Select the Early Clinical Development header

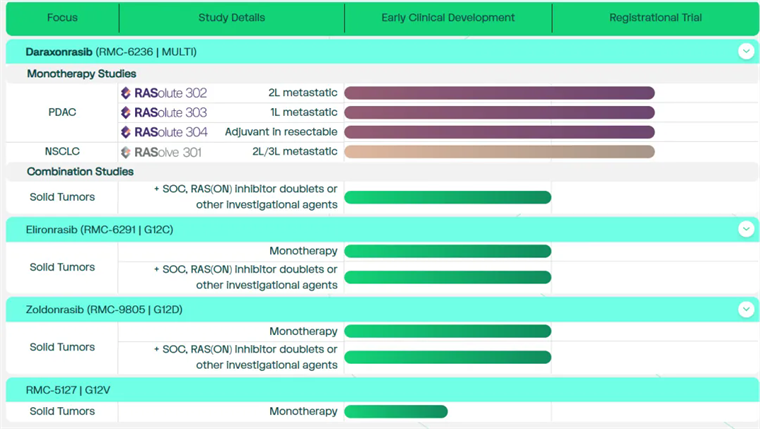(x=448, y=18)
